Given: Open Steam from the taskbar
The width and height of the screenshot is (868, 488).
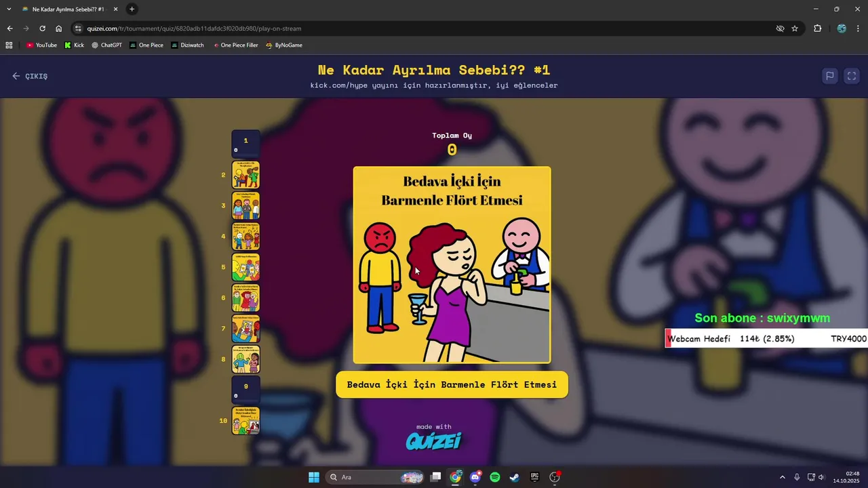Looking at the screenshot, I should pos(515,477).
